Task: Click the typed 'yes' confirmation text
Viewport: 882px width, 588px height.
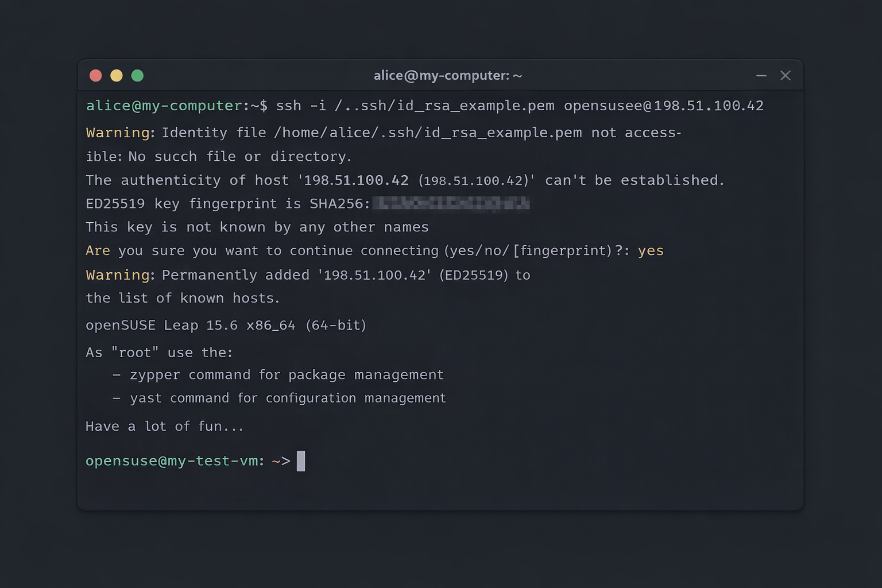Action: (x=651, y=250)
